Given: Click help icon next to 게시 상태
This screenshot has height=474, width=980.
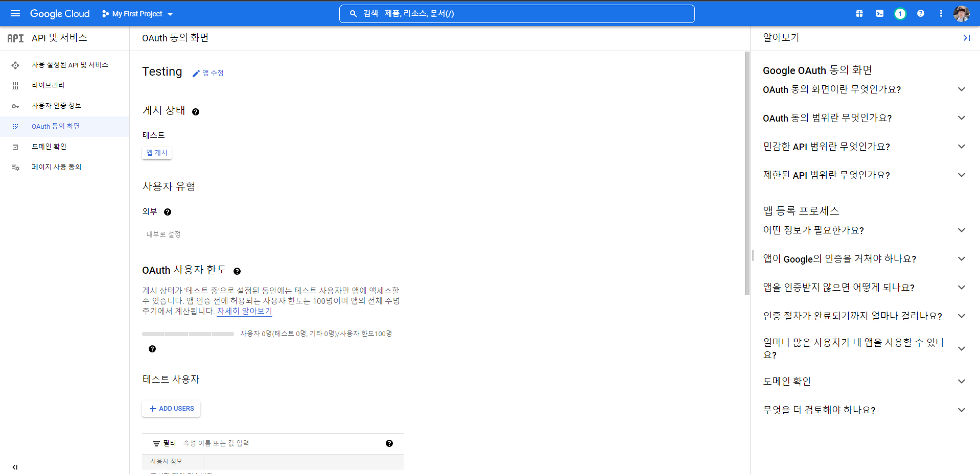Looking at the screenshot, I should [x=196, y=112].
